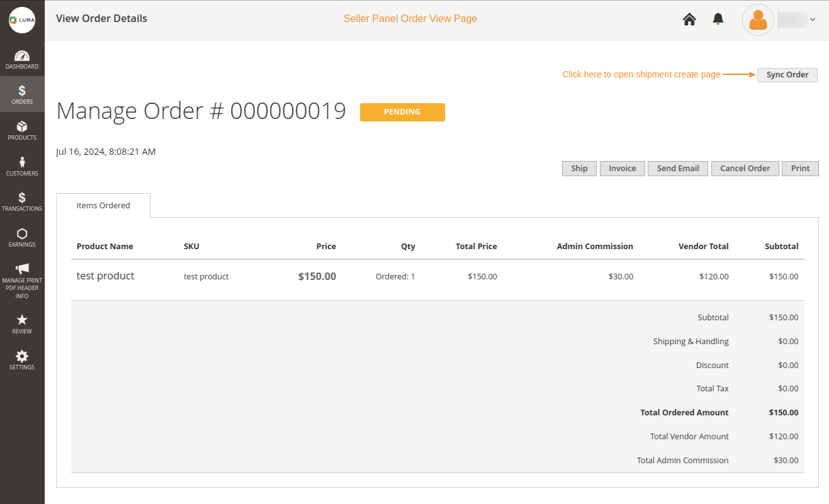
Task: Click the PENDING status badge
Action: click(402, 111)
